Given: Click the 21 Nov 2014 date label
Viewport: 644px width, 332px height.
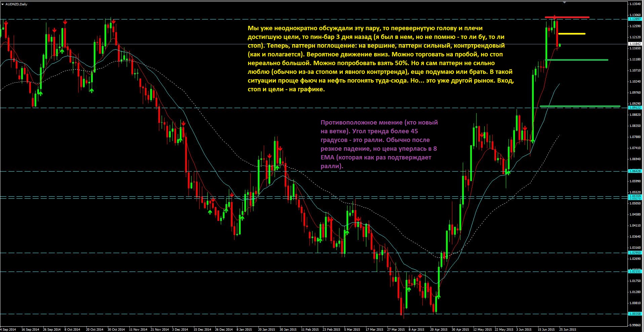Looking at the screenshot, I should pos(160,330).
